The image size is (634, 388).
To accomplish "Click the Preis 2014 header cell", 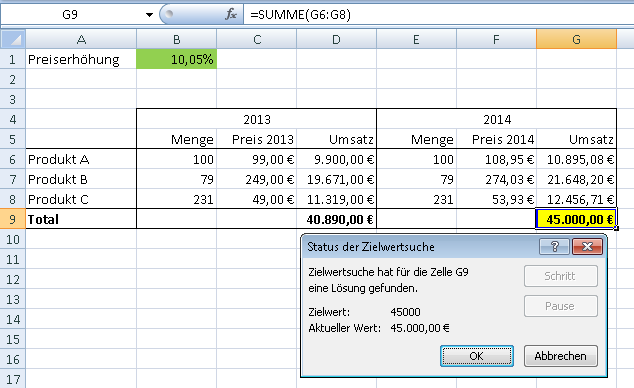I will pos(497,139).
